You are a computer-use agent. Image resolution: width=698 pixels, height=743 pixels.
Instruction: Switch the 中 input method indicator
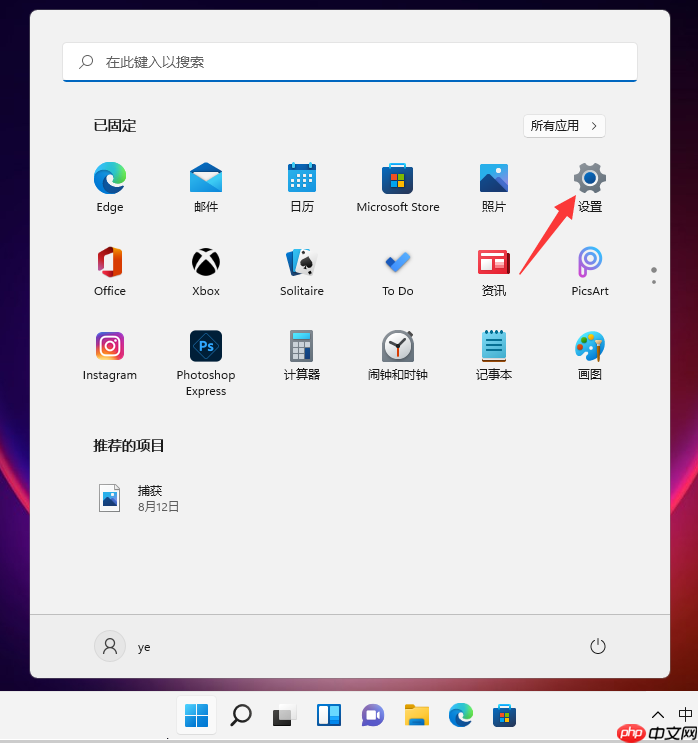(685, 714)
